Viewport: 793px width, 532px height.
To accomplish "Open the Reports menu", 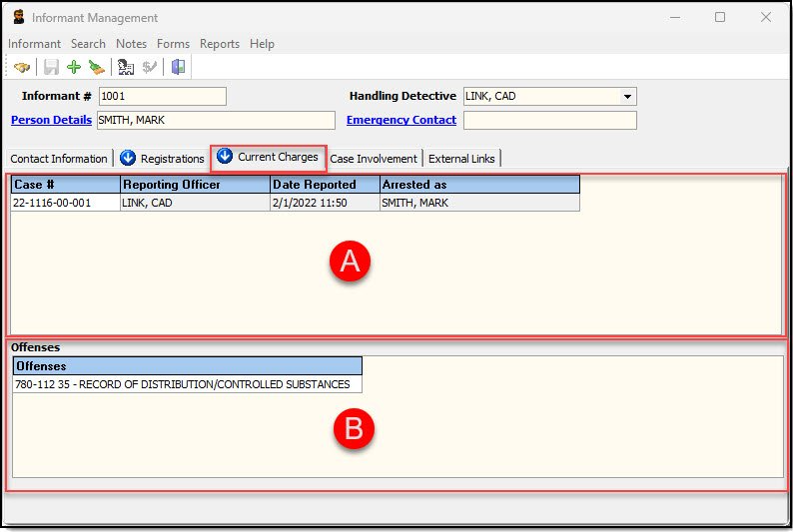I will tap(219, 44).
